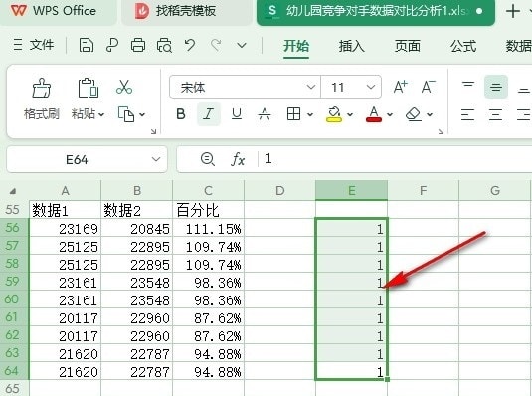Image resolution: width=532 pixels, height=396 pixels.
Task: Expand the Name Box dropdown arrow
Action: 156,159
